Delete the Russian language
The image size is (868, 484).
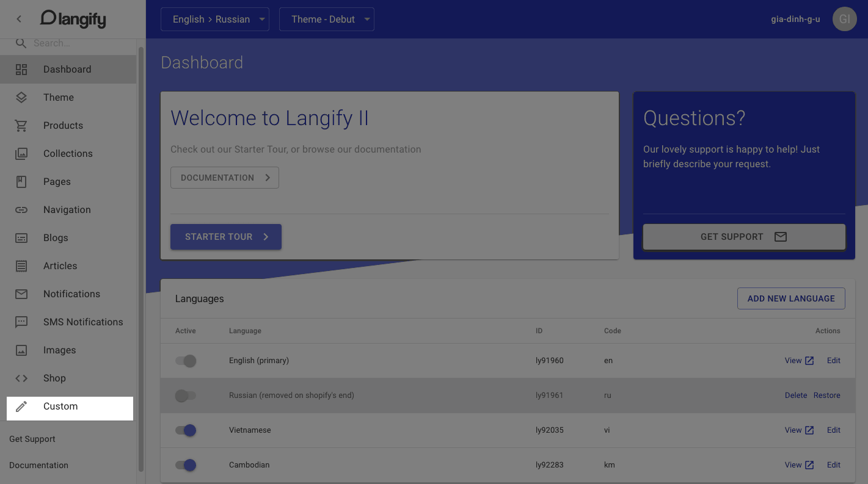pos(796,396)
